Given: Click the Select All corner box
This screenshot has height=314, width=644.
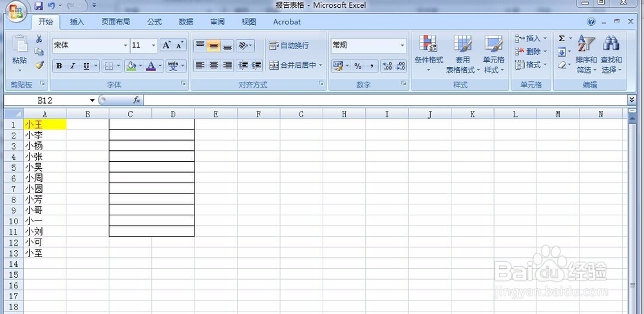Looking at the screenshot, I should [x=14, y=114].
